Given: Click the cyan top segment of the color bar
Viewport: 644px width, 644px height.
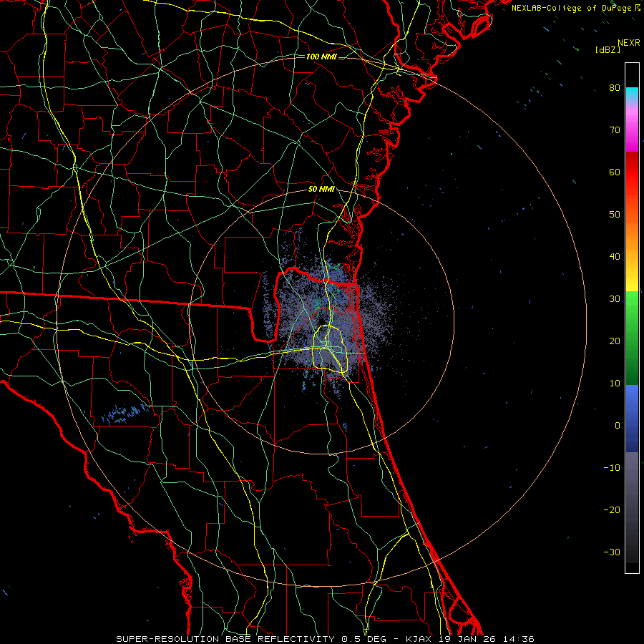Looking at the screenshot, I should click(x=632, y=94).
